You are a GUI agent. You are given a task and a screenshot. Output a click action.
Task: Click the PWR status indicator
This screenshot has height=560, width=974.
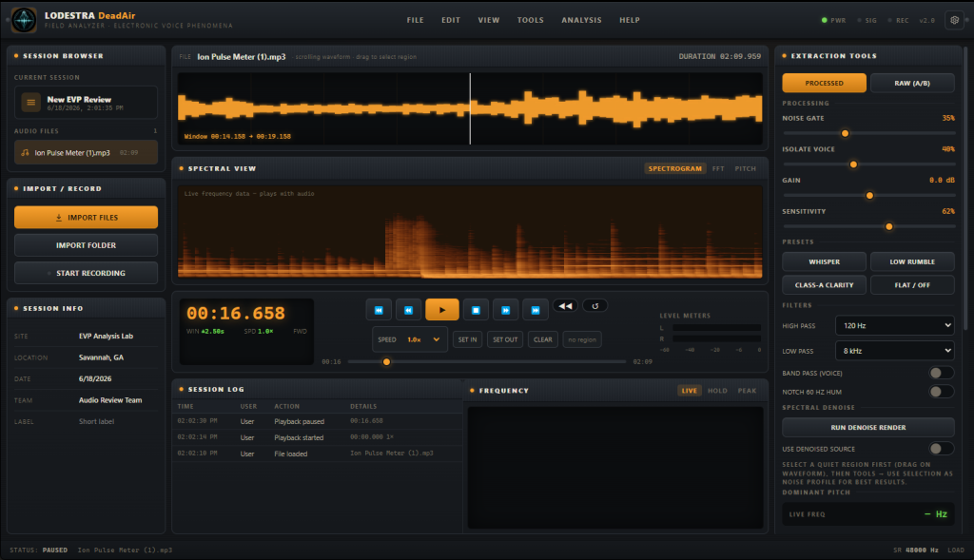pos(833,21)
